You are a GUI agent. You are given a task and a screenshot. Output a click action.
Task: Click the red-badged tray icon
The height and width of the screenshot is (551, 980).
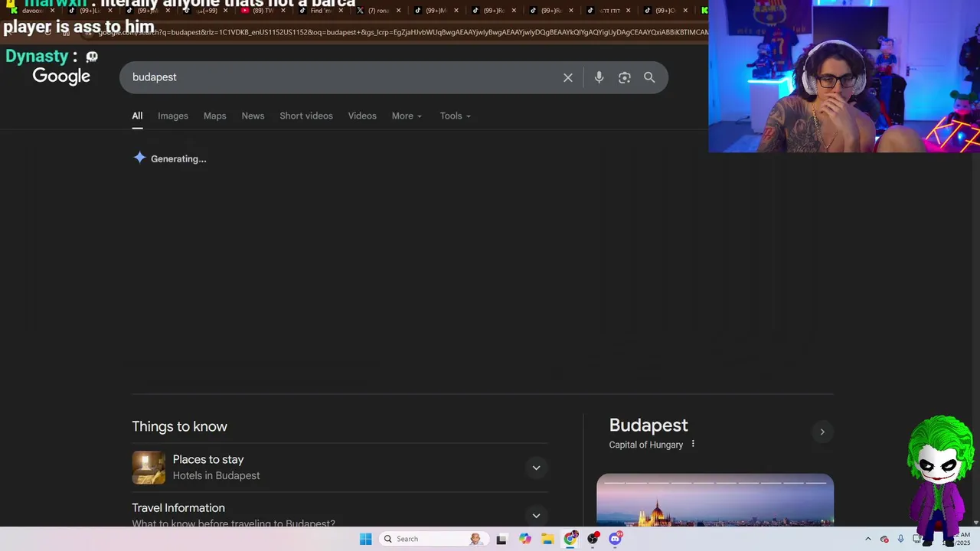[x=884, y=539]
